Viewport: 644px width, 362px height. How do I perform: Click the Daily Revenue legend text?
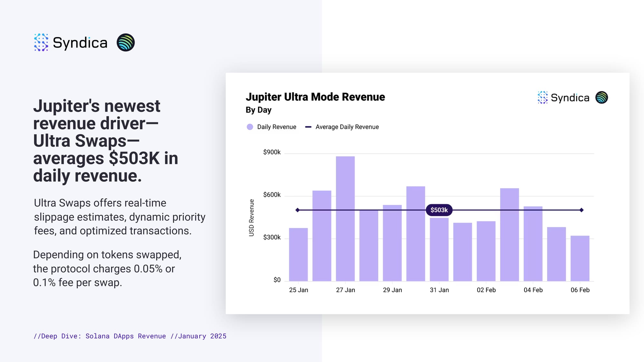tap(277, 127)
